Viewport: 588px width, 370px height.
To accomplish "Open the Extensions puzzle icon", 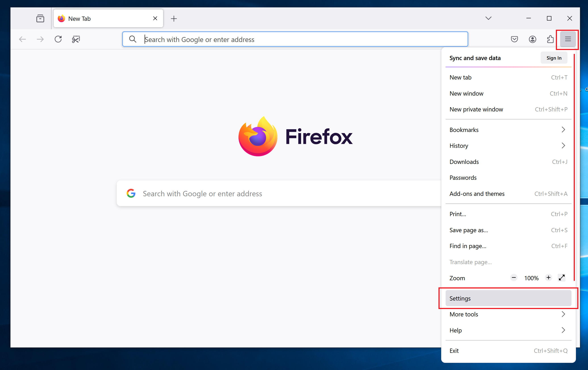I will 550,39.
